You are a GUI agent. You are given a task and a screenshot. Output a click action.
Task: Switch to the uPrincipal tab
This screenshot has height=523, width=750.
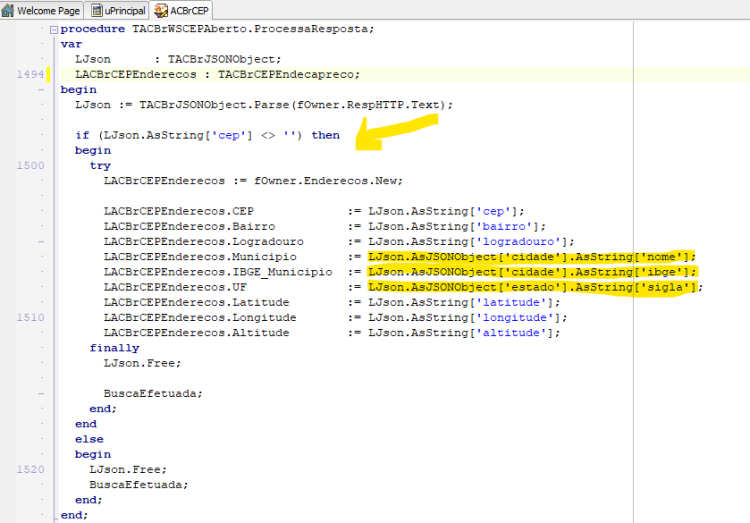pos(118,10)
